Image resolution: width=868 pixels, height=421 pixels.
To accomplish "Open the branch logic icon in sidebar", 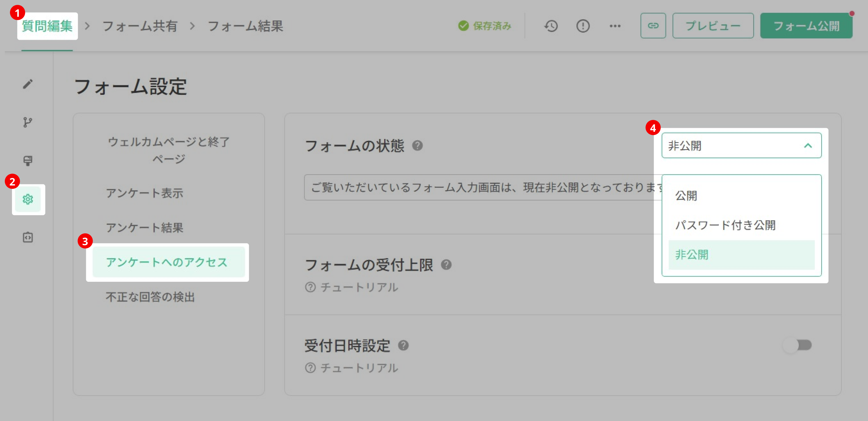I will (28, 122).
